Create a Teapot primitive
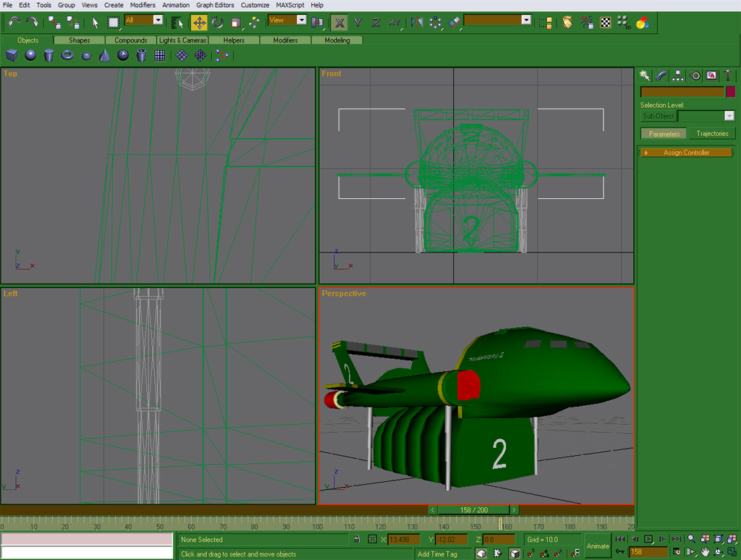The height and width of the screenshot is (560, 741). point(86,55)
